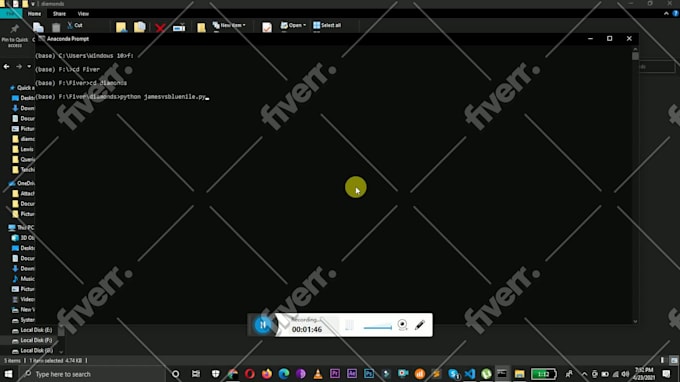Show hidden system tray icons
Screen dimensions: 680x382
584,374
